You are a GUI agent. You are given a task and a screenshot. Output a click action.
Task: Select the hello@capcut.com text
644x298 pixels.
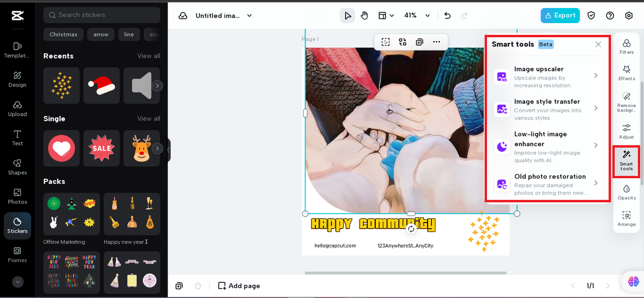click(x=335, y=246)
